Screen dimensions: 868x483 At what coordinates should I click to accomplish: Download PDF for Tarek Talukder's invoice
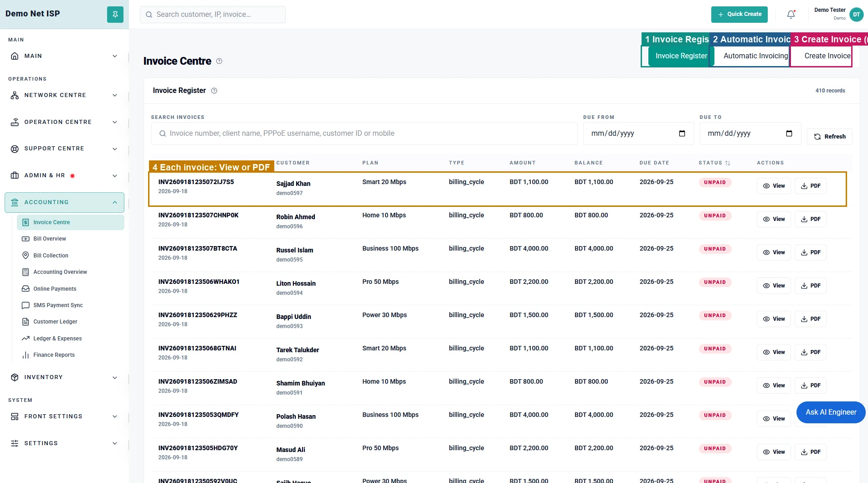click(811, 352)
